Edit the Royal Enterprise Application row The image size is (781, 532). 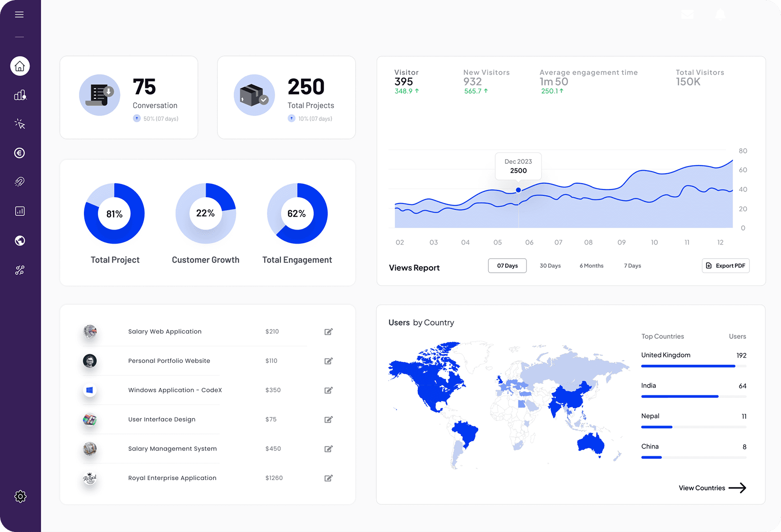[328, 478]
